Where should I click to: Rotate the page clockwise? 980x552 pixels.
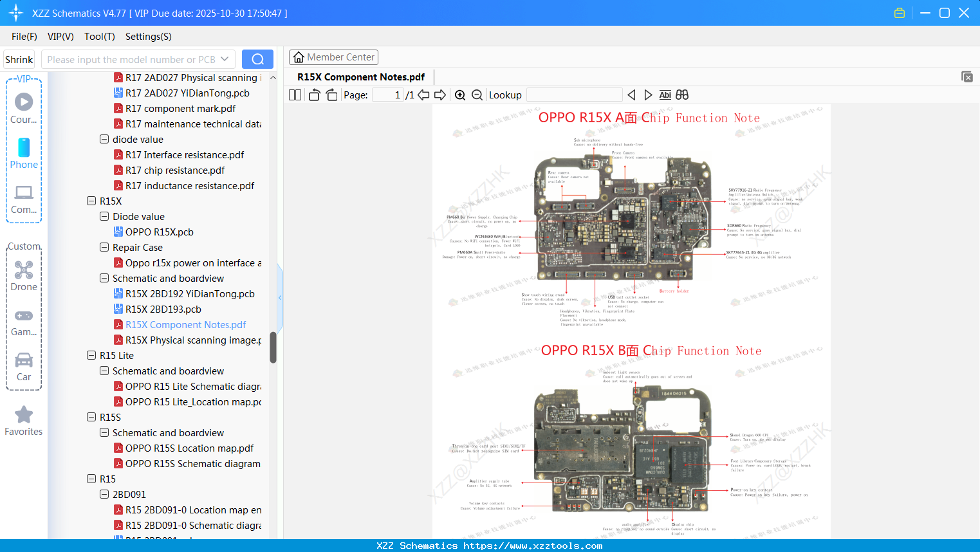click(331, 95)
